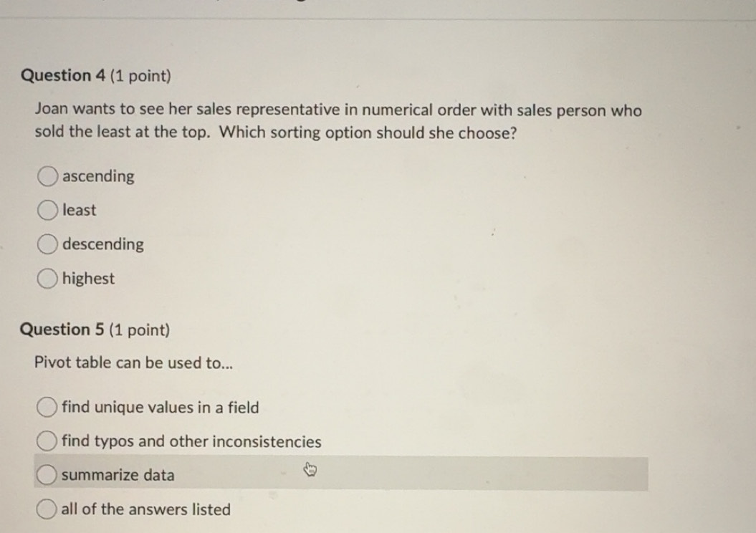Click the 'Joan wants to see' question text

click(x=338, y=111)
